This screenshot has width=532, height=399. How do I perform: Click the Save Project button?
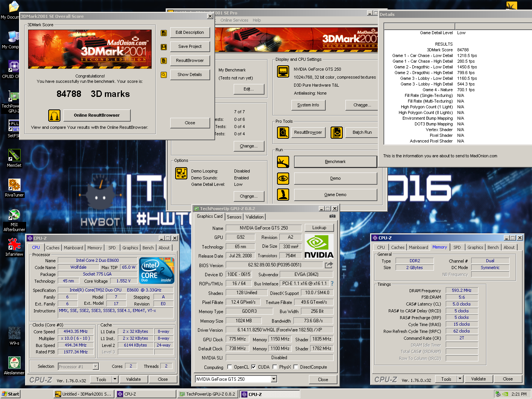coord(190,47)
